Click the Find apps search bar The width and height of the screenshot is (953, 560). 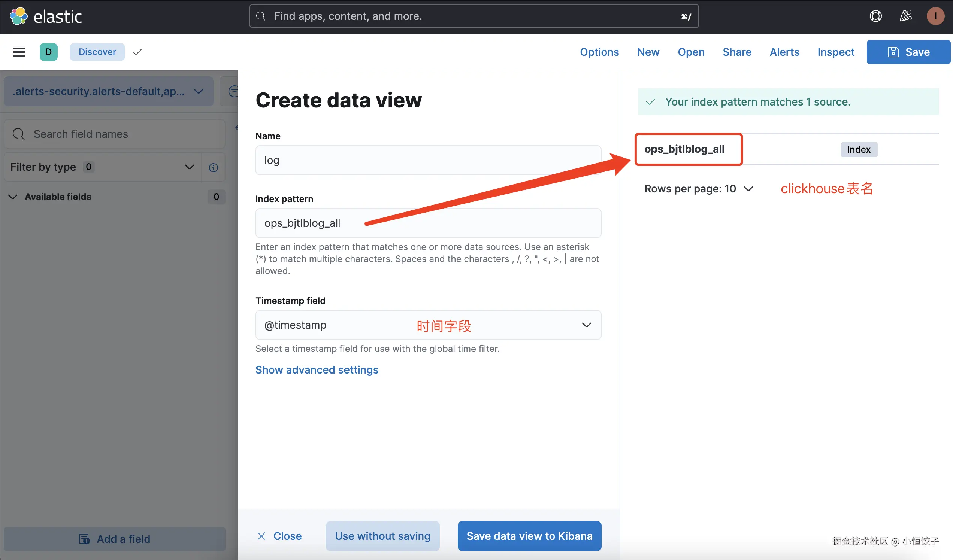tap(474, 16)
